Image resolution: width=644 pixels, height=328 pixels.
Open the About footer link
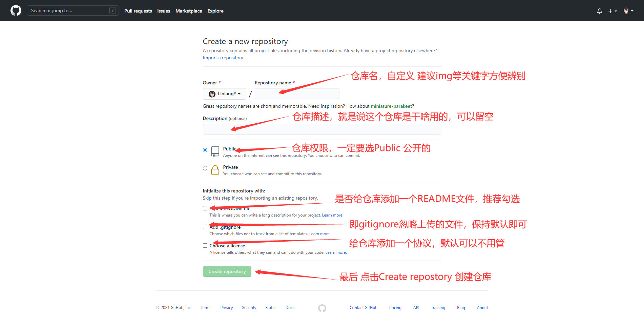(482, 308)
